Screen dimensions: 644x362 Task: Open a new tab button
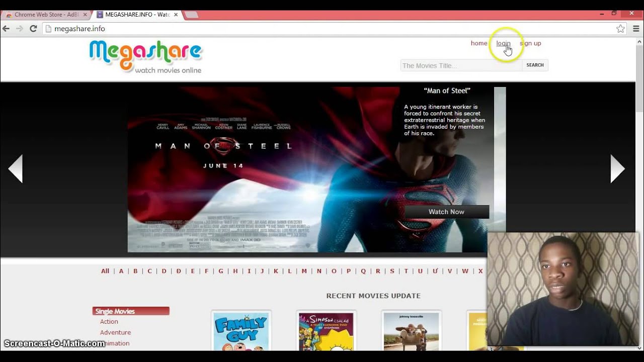tap(192, 15)
